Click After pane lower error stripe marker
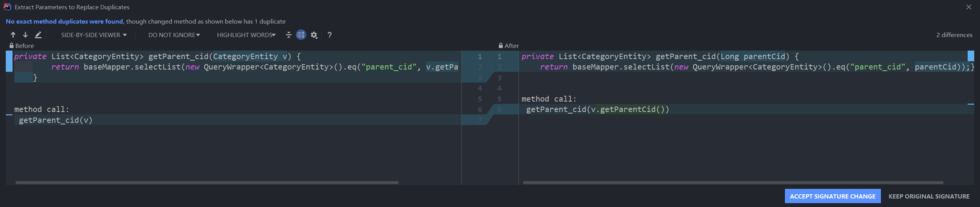 point(971,104)
